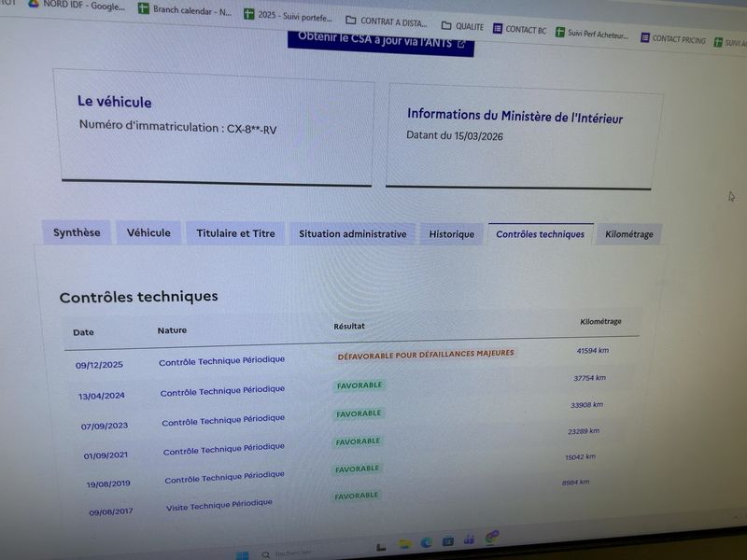The height and width of the screenshot is (560, 747).
Task: Open the QUALITE bookmark folder
Action: 462,26
